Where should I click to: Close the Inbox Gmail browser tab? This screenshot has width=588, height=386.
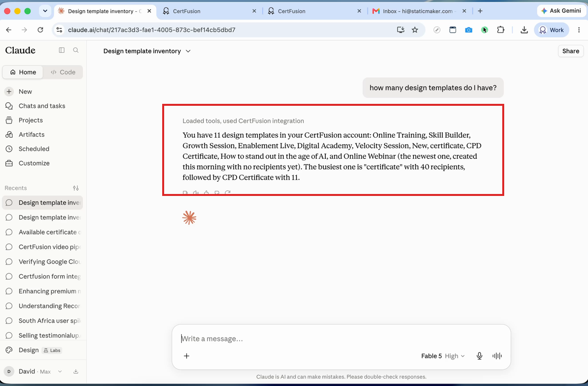point(464,11)
